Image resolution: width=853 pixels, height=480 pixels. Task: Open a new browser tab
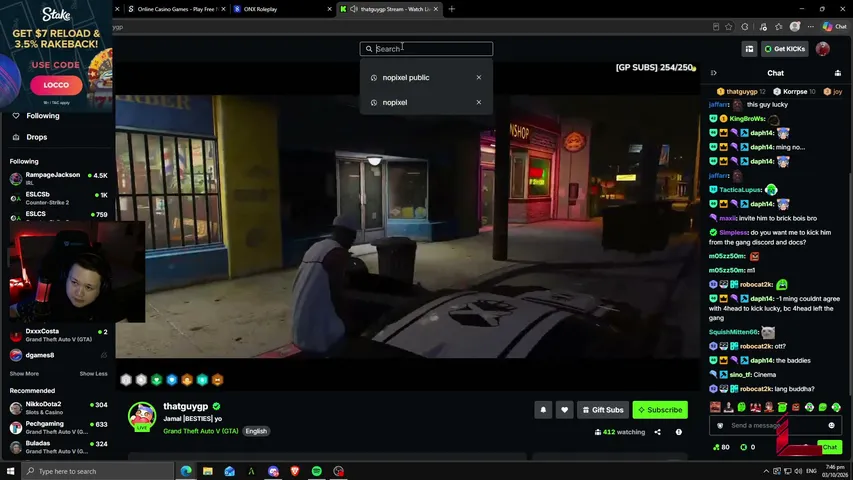tap(452, 9)
